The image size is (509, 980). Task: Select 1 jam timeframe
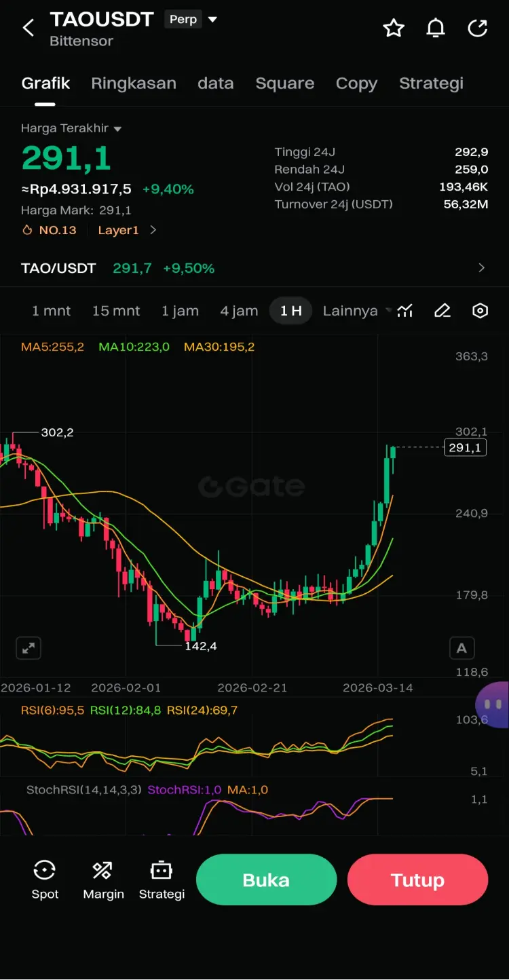tap(180, 311)
